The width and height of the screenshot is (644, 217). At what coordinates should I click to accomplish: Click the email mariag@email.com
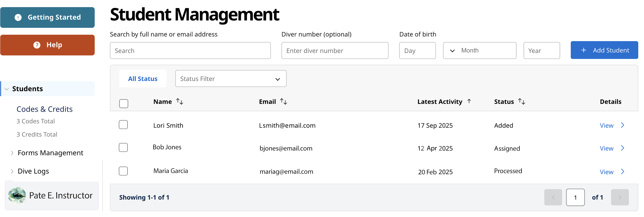click(x=287, y=172)
